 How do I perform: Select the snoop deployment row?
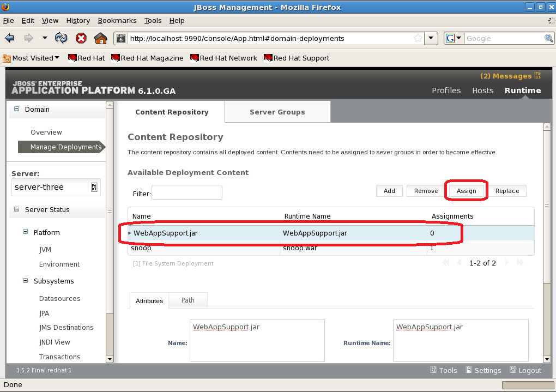click(331, 248)
